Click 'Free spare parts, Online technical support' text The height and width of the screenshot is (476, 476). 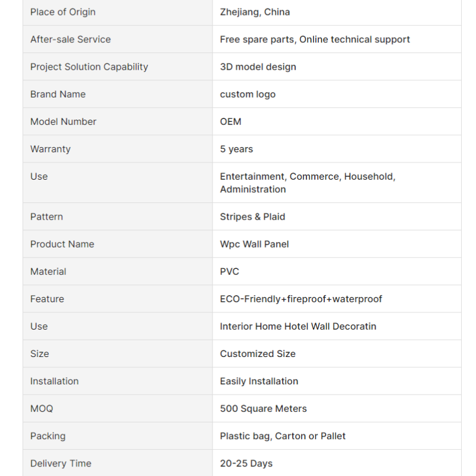[x=315, y=39]
